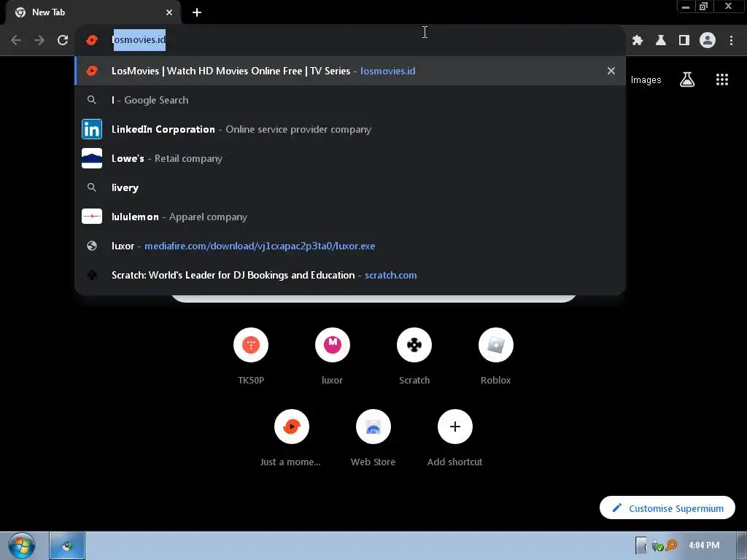The width and height of the screenshot is (747, 560).
Task: Close the New Tab tab
Action: [169, 12]
